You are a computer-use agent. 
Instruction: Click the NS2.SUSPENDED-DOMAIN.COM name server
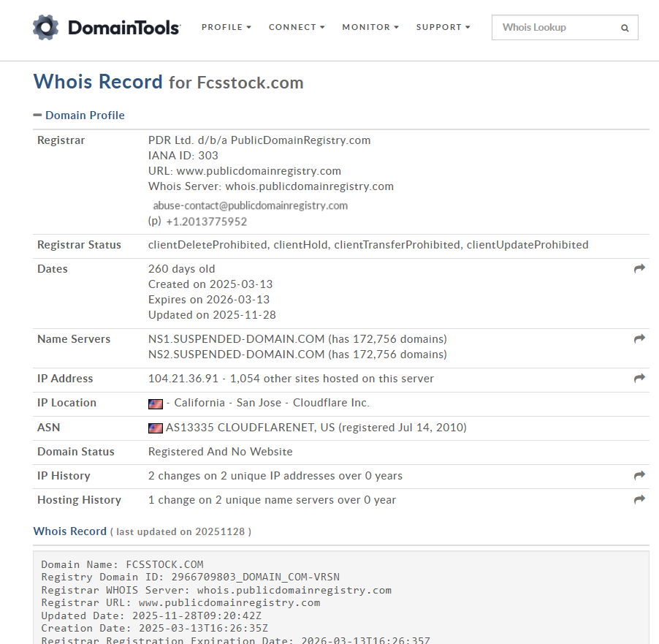pyautogui.click(x=236, y=355)
